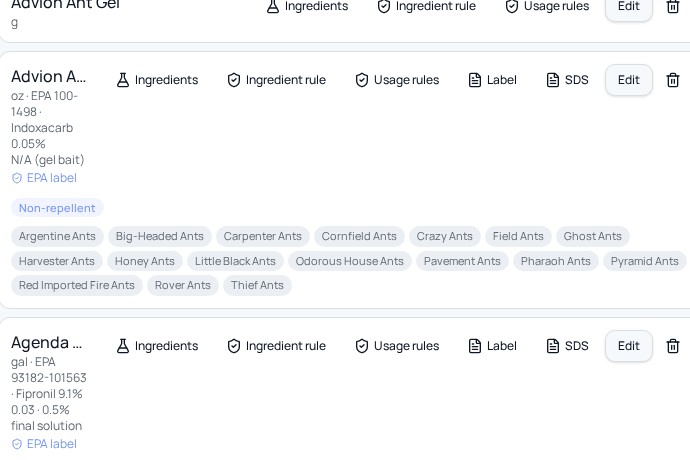Image resolution: width=690 pixels, height=460 pixels.
Task: Select the Carpenter Ants tag
Action: coord(263,236)
